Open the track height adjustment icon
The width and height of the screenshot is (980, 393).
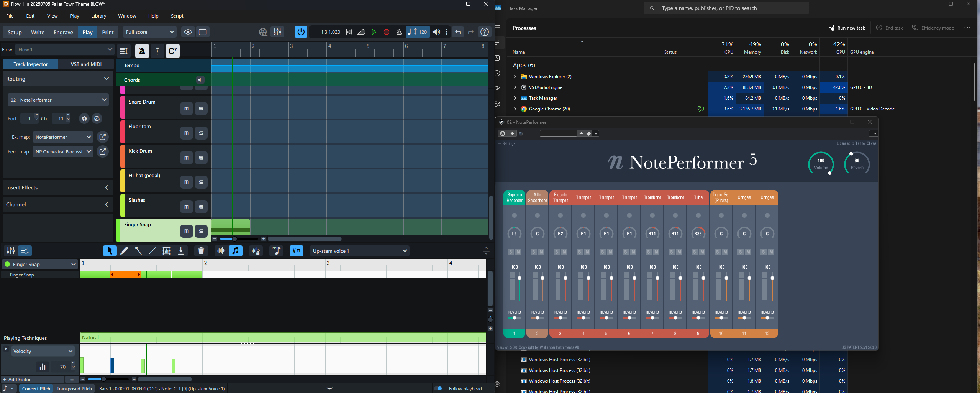(124, 51)
